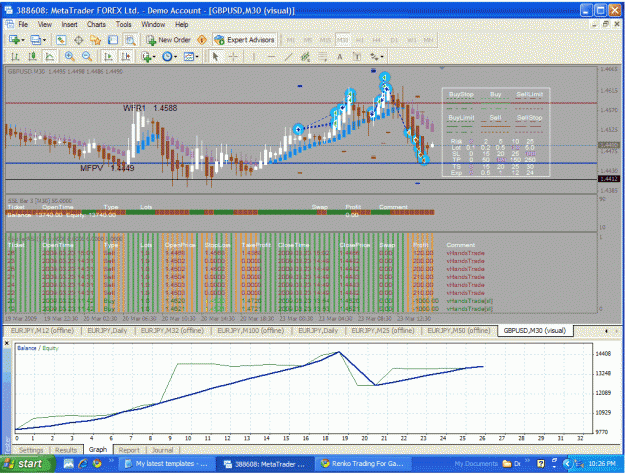This screenshot has width=625, height=474.
Task: Select the standard cursor tool
Action: point(216,57)
